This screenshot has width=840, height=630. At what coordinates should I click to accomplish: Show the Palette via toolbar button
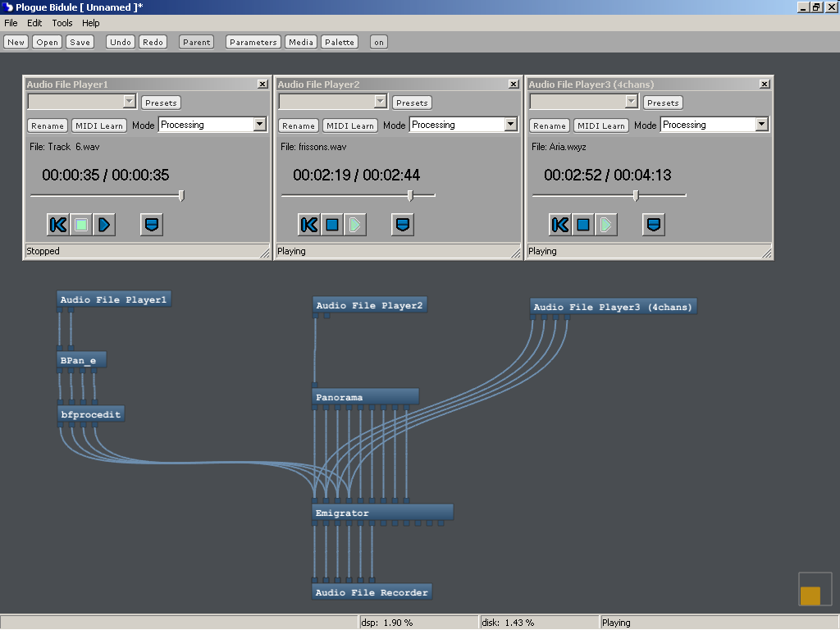(340, 43)
